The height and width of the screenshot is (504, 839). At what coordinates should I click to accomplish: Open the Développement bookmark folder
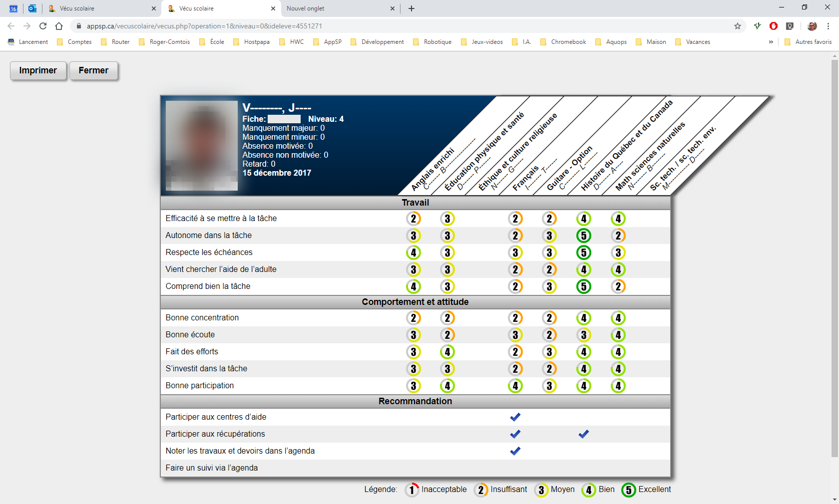click(378, 42)
